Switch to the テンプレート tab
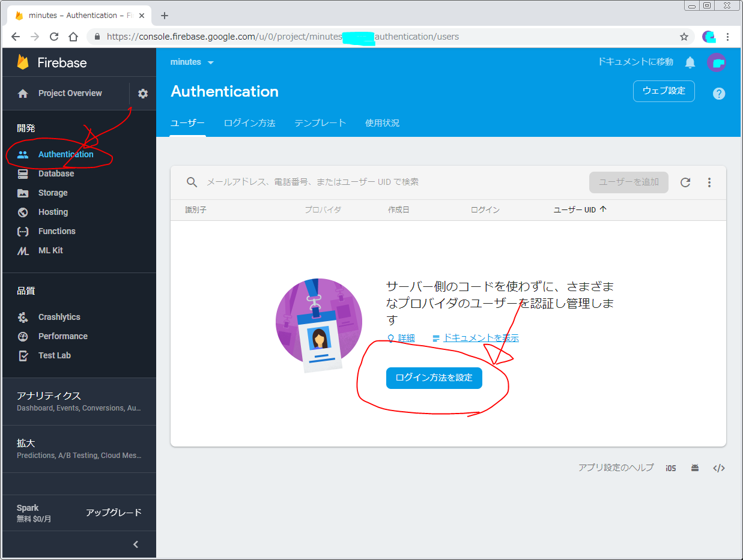The height and width of the screenshot is (560, 743). pos(320,123)
